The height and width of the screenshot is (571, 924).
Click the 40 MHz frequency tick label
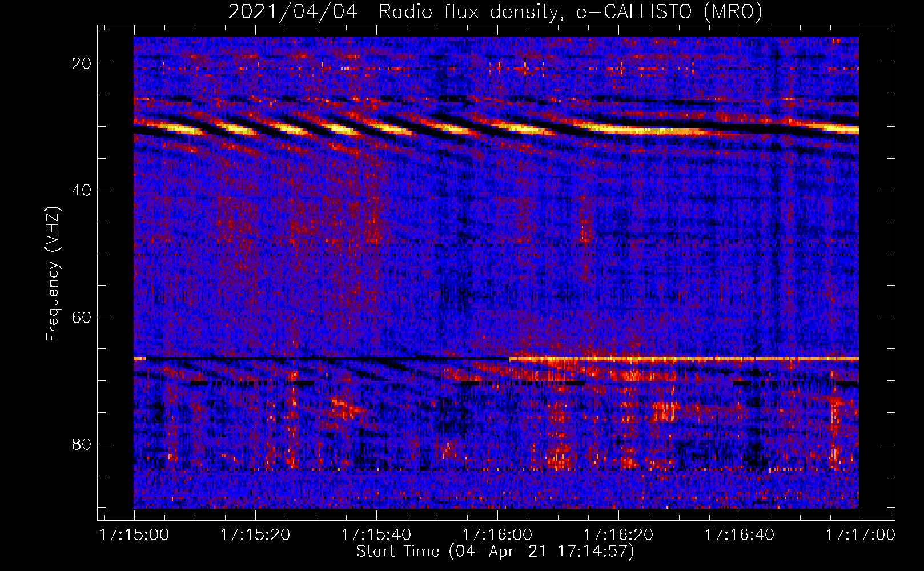(x=82, y=190)
